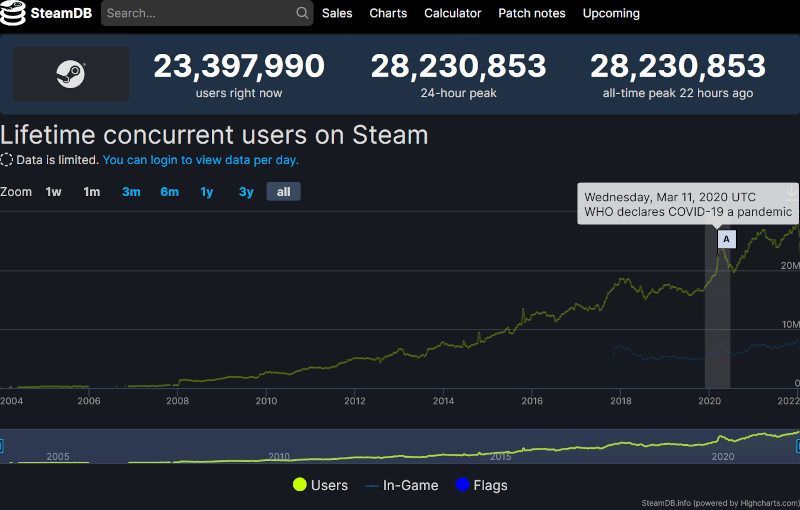Set zoom range to 3y
The height and width of the screenshot is (510, 800).
point(246,192)
